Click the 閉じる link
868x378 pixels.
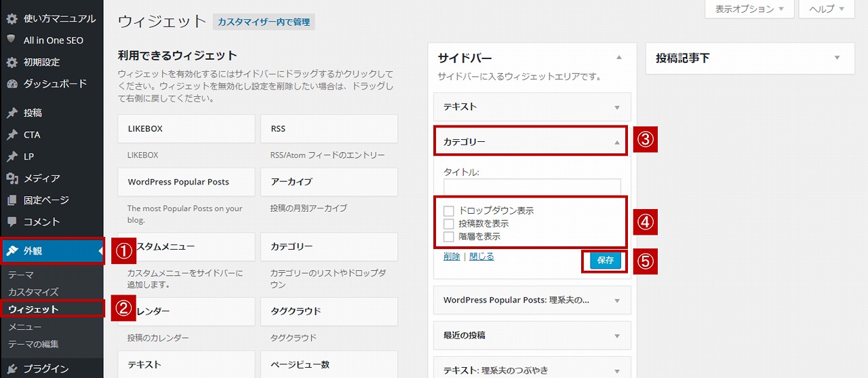[x=481, y=257]
